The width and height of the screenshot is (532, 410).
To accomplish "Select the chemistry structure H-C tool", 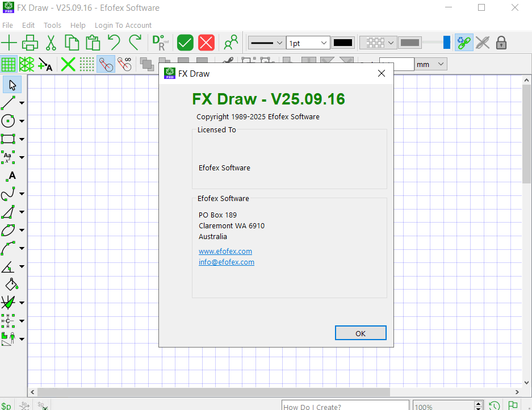I will click(x=8, y=321).
